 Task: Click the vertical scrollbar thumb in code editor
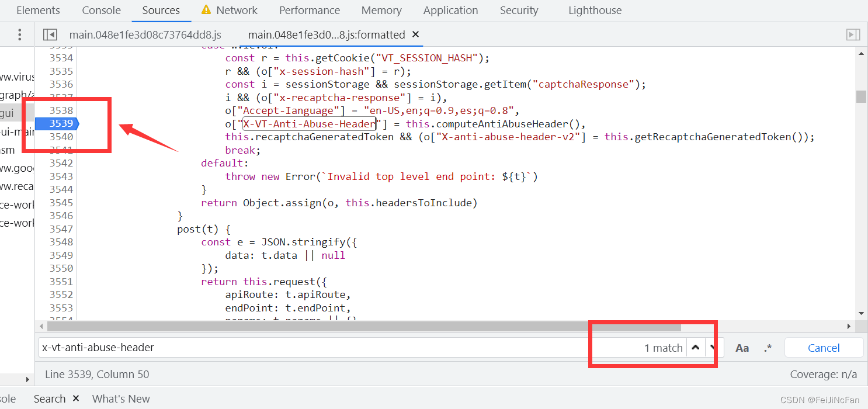861,96
